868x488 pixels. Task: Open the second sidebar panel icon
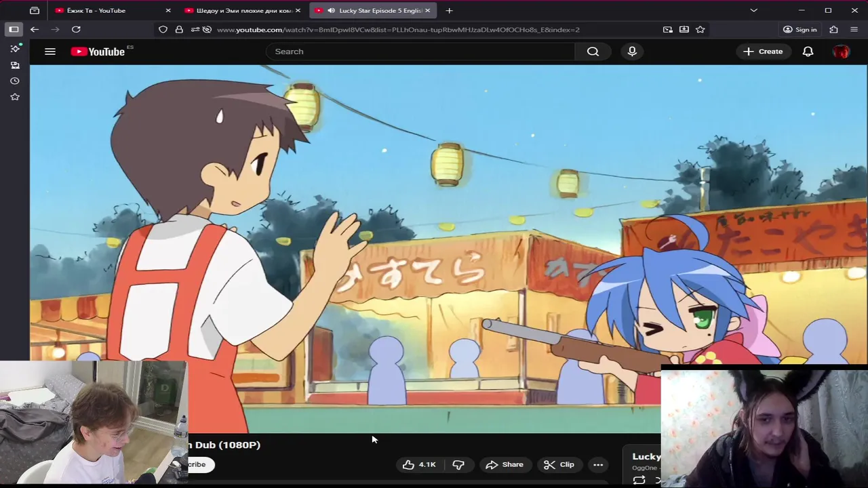(x=15, y=65)
